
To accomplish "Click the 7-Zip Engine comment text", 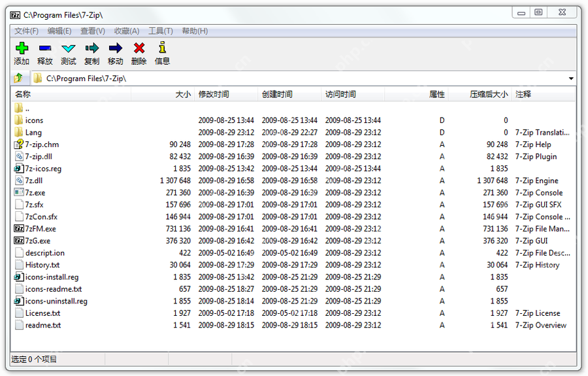I will [x=536, y=180].
